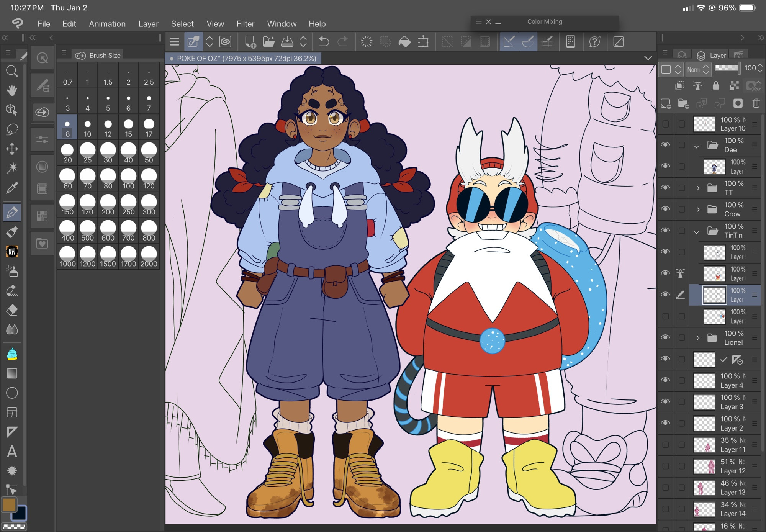Show Layer 11 via its visibility box
This screenshot has height=532, width=766.
[666, 445]
